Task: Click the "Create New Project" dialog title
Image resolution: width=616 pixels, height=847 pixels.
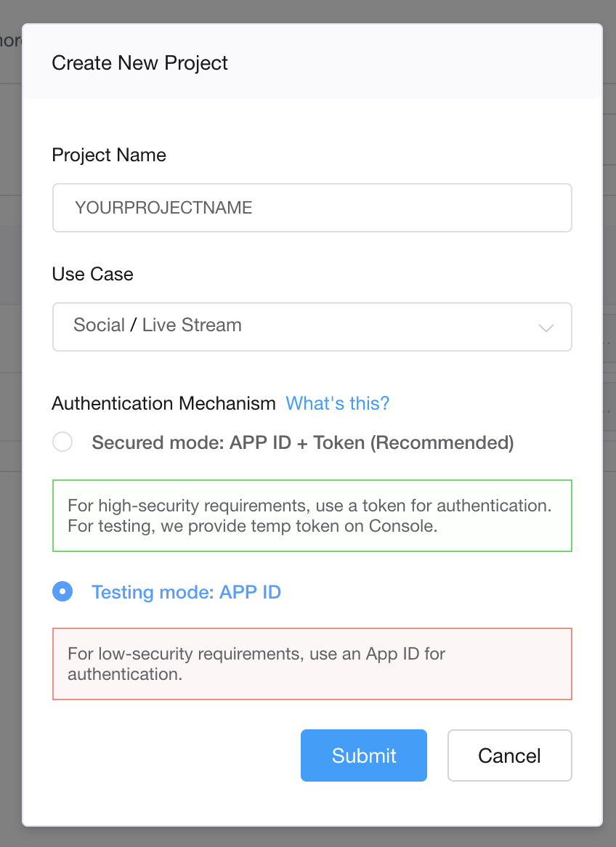Action: click(140, 63)
